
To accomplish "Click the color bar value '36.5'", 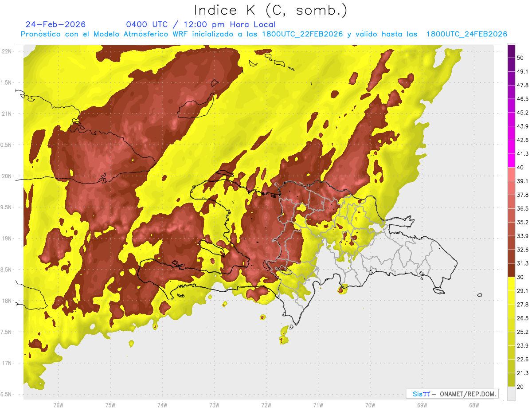I will point(522,208).
